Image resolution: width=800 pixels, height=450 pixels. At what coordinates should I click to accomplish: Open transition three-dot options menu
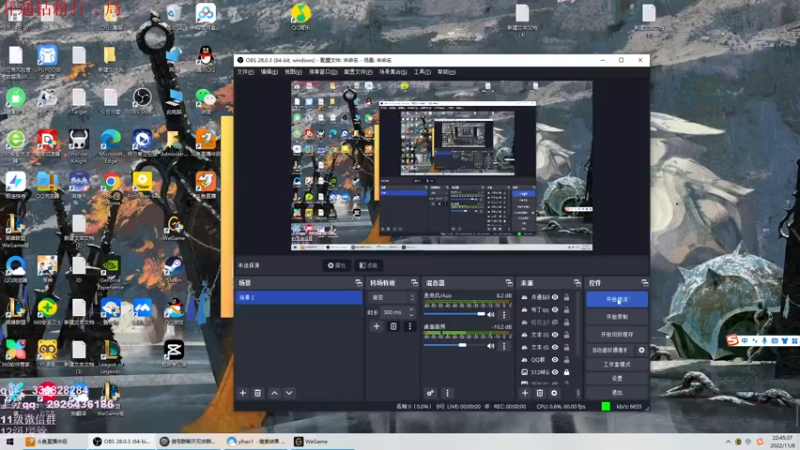[x=410, y=326]
